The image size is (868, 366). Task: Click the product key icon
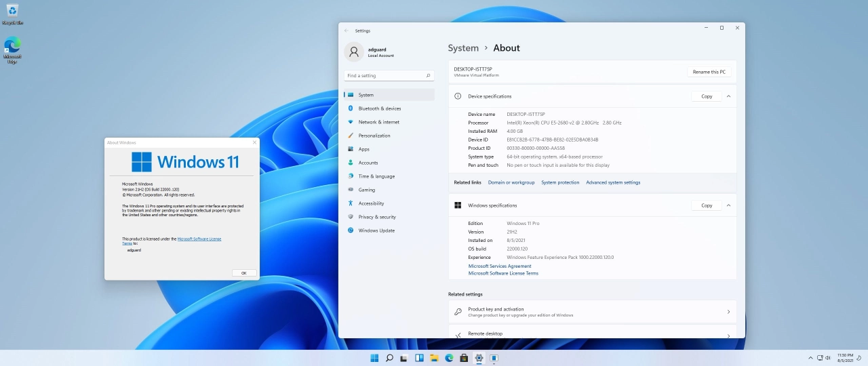tap(458, 312)
